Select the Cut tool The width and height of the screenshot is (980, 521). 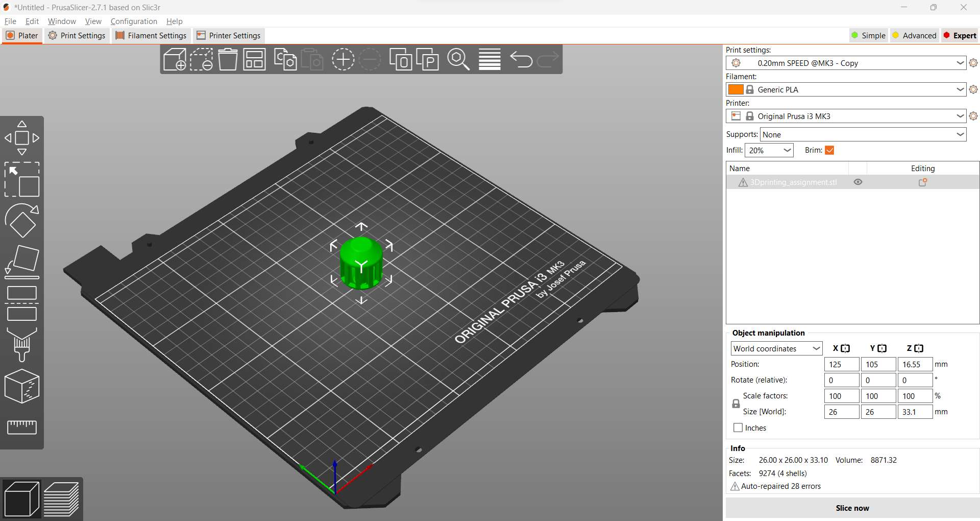coord(22,303)
